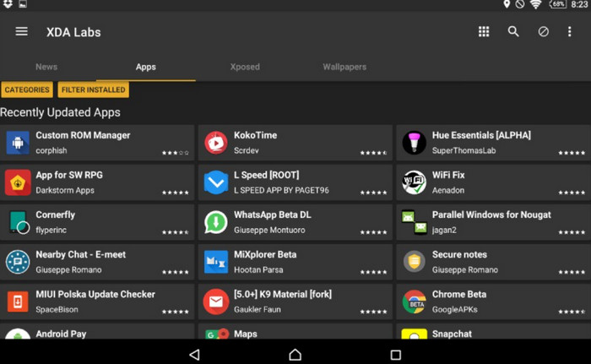
Task: Tap the MiXplorer Beta icon
Action: coord(216,262)
